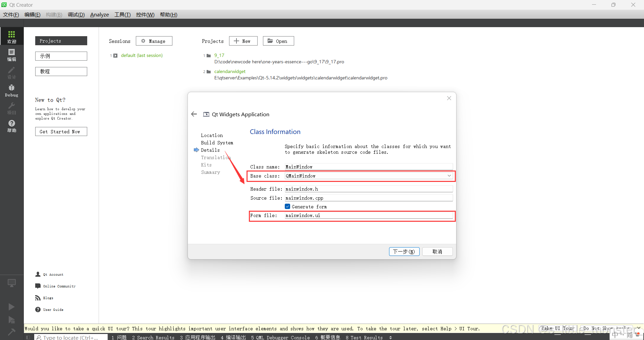This screenshot has height=340, width=644.
Task: Click the 取消 cancel button
Action: pyautogui.click(x=437, y=252)
